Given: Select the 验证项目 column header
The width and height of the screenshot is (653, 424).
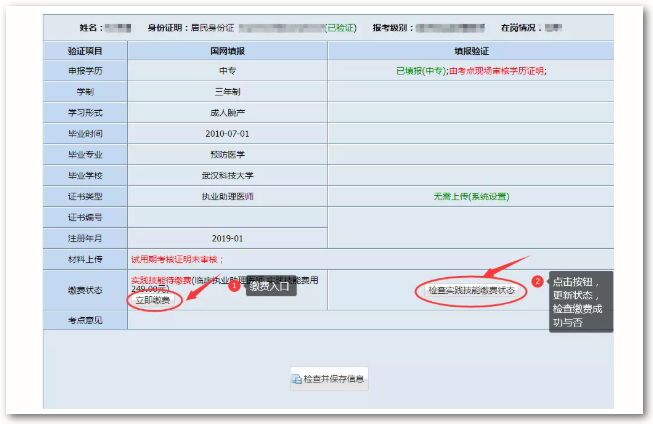Looking at the screenshot, I should click(x=85, y=50).
